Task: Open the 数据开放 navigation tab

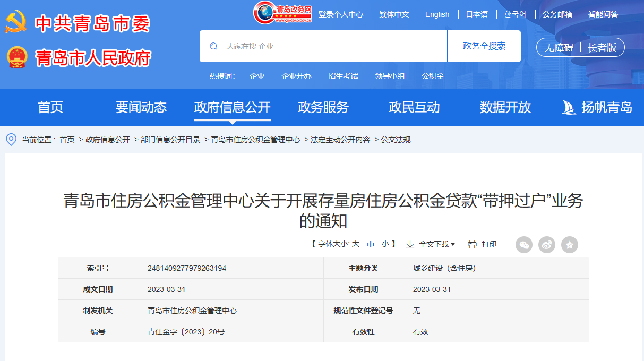Action: (x=505, y=107)
